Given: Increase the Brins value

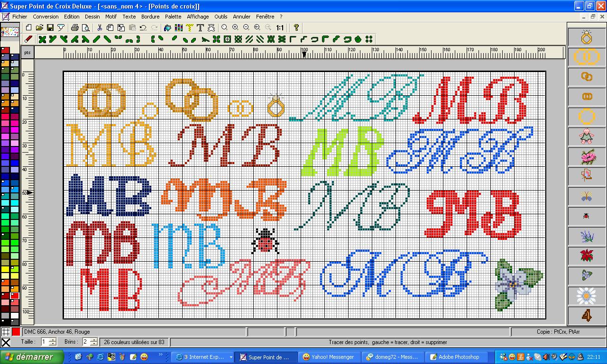Looking at the screenshot, I should point(94,339).
